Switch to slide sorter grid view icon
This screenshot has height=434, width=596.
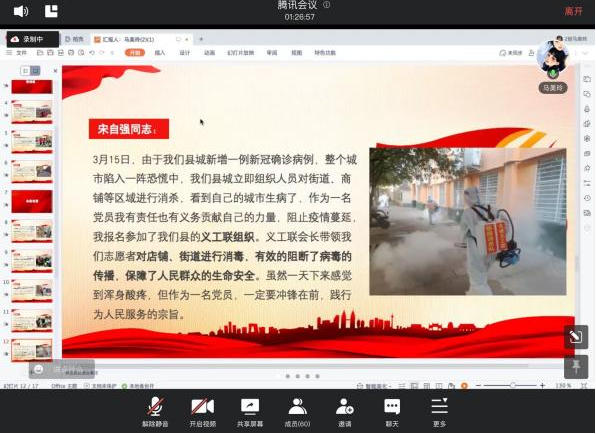(x=427, y=386)
